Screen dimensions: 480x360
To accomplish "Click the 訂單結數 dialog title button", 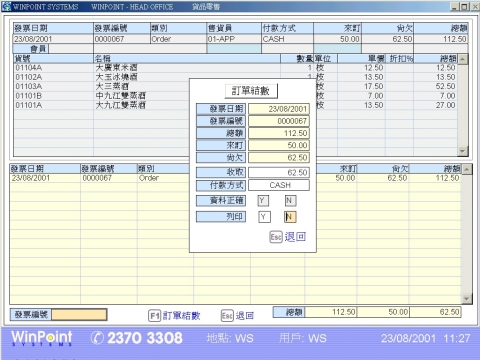I will [x=251, y=91].
